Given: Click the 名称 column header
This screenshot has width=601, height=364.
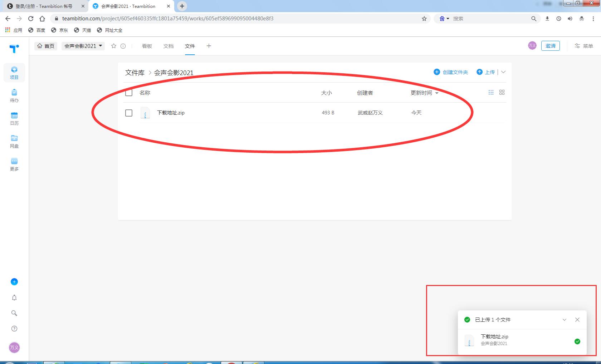Looking at the screenshot, I should coord(145,93).
